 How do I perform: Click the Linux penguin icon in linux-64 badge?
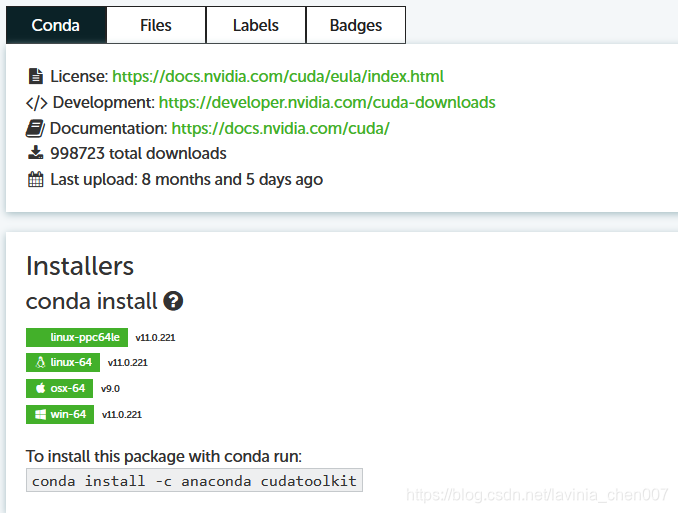click(x=40, y=362)
